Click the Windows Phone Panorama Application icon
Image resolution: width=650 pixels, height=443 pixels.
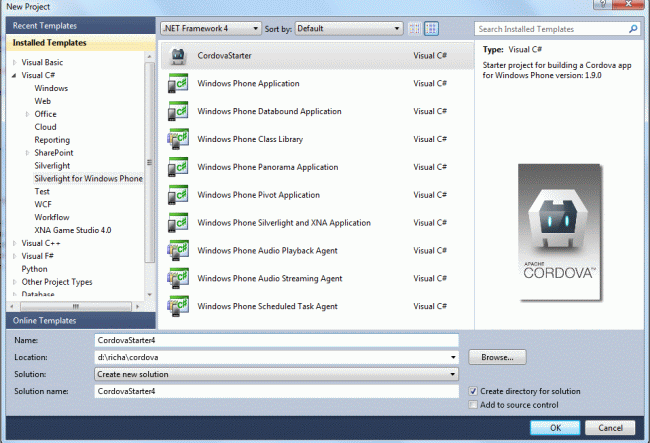point(178,167)
